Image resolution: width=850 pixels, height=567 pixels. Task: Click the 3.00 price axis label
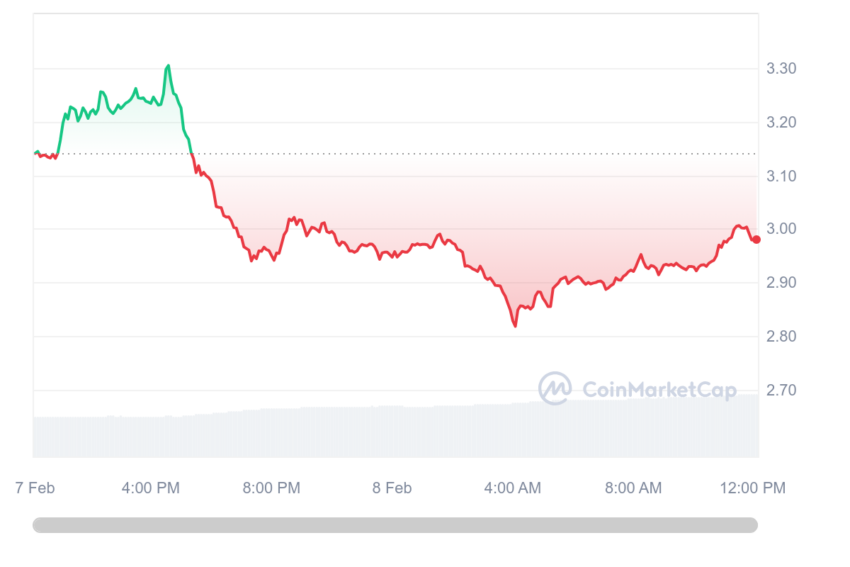point(781,229)
